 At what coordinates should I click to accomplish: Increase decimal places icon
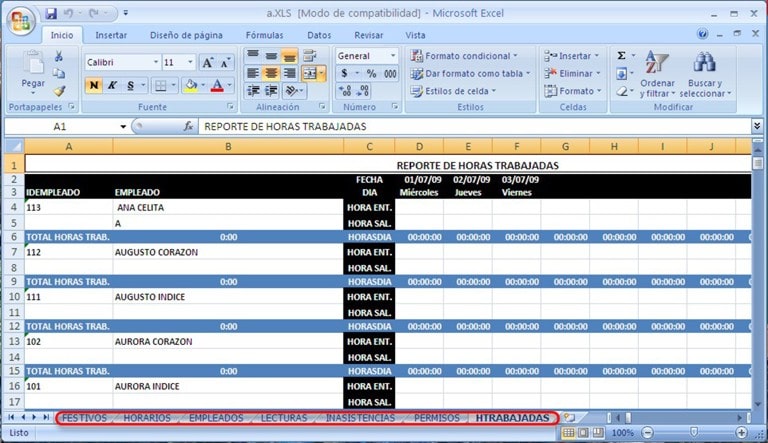click(344, 91)
